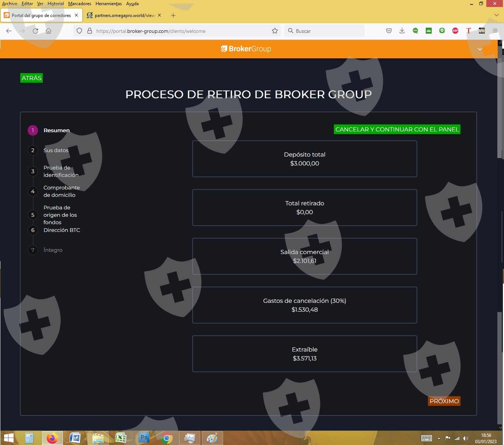
Task: Open the Archivo menu
Action: pyautogui.click(x=10, y=4)
